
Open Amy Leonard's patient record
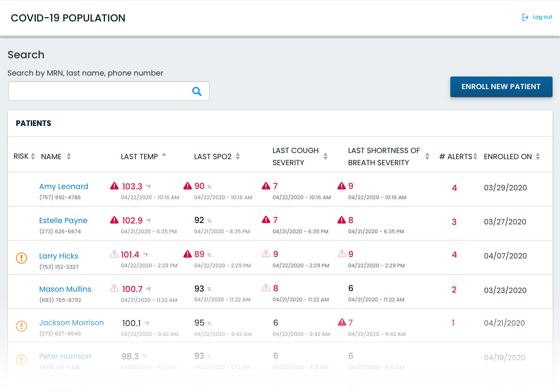click(63, 187)
